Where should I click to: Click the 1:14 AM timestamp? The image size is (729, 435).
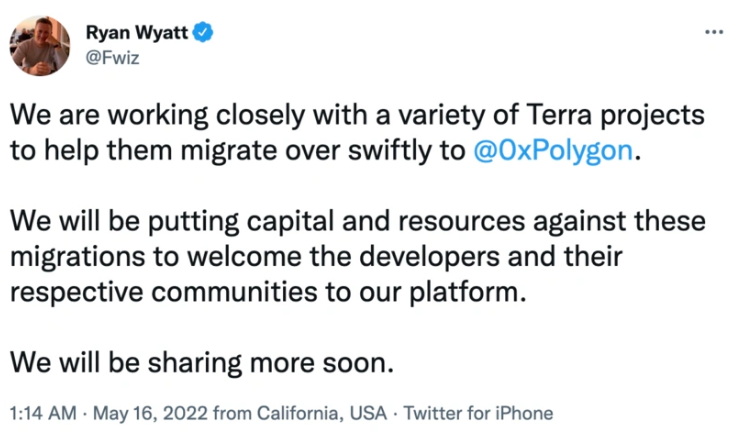43,413
